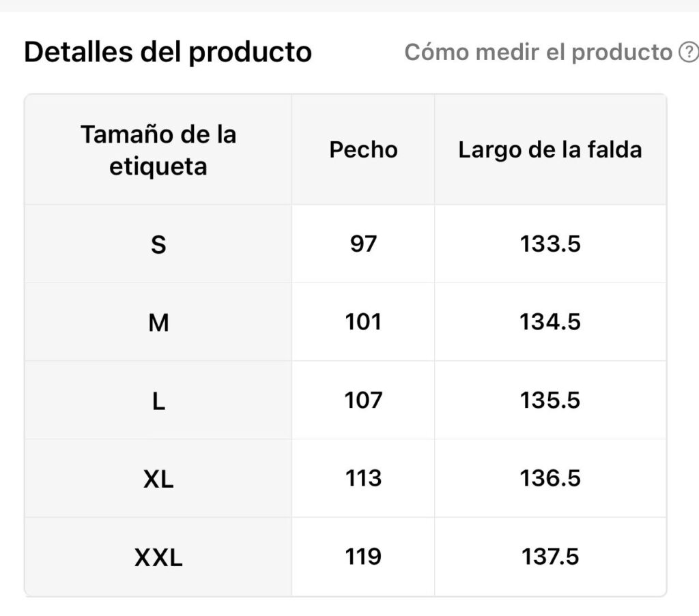The height and width of the screenshot is (616, 699).
Task: Click the 'Largo de la falda' header
Action: point(550,149)
